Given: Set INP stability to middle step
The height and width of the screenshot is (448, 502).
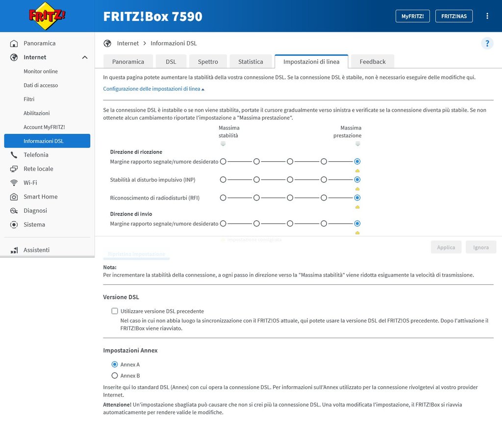Looking at the screenshot, I should click(290, 180).
